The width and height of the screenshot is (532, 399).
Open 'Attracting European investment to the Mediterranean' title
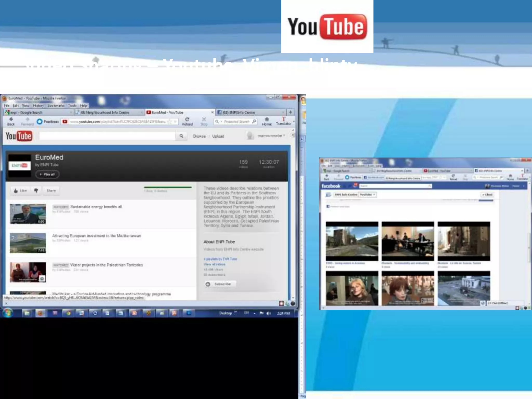click(x=97, y=236)
